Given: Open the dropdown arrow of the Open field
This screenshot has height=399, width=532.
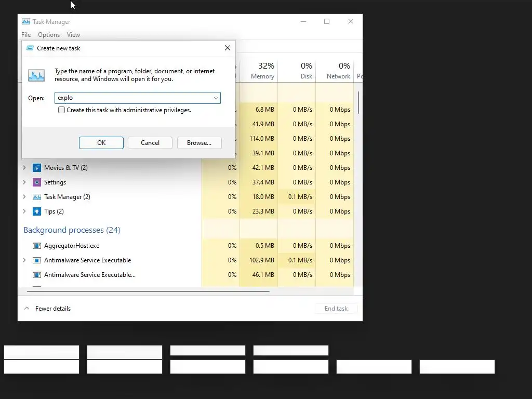Looking at the screenshot, I should coord(216,98).
